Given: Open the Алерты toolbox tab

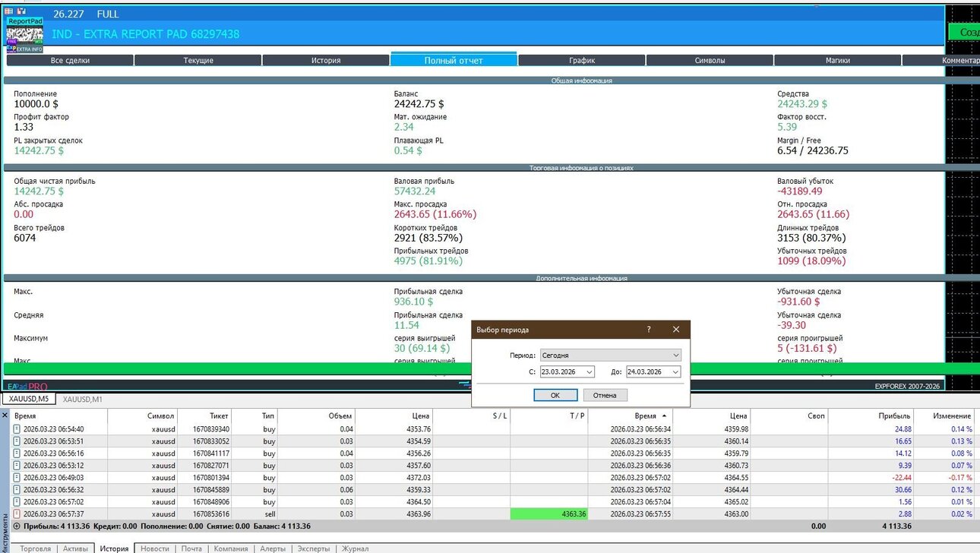Looking at the screenshot, I should click(x=273, y=548).
